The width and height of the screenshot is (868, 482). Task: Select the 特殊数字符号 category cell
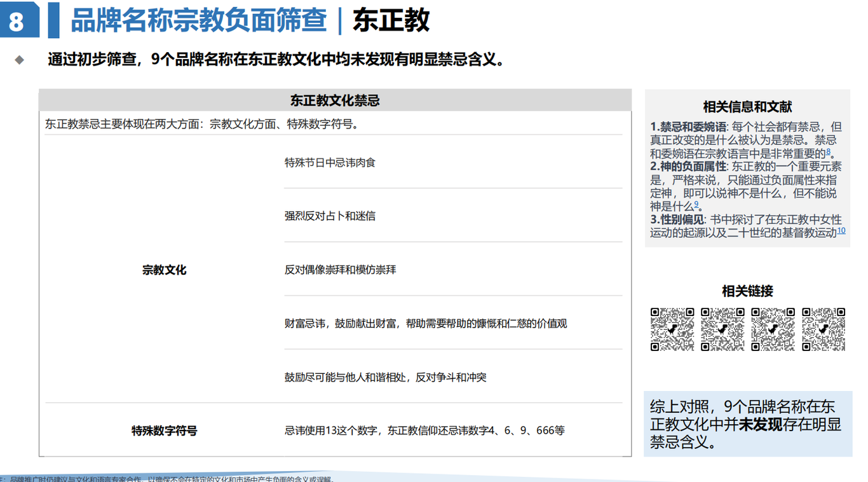coord(164,430)
